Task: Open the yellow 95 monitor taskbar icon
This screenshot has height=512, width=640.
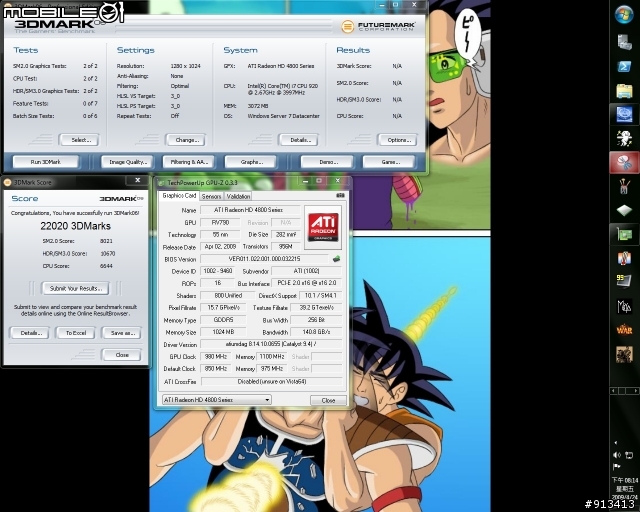Action: pos(624,281)
